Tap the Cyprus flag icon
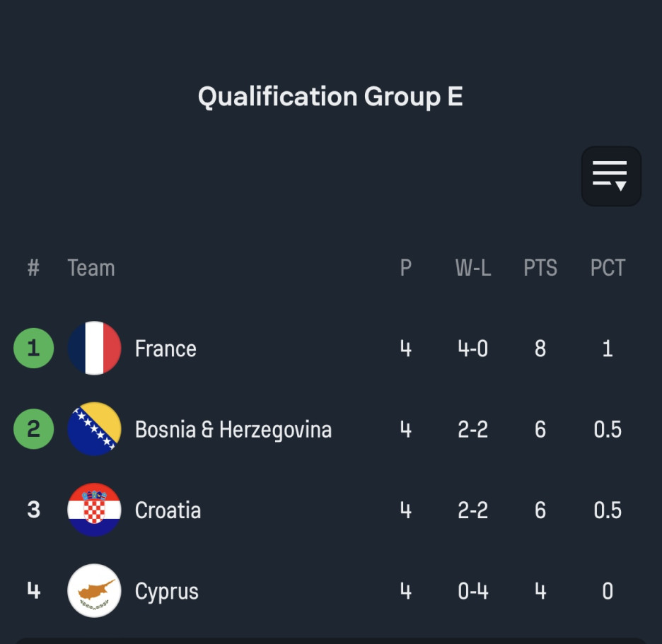The height and width of the screenshot is (644, 662). [95, 590]
